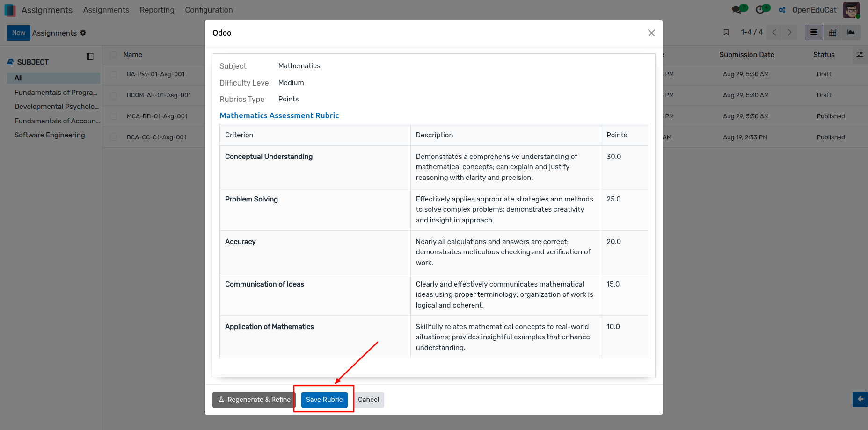Tick checkbox for BCOM-AF-01-Asg-001
This screenshot has width=868, height=430.
pos(113,95)
